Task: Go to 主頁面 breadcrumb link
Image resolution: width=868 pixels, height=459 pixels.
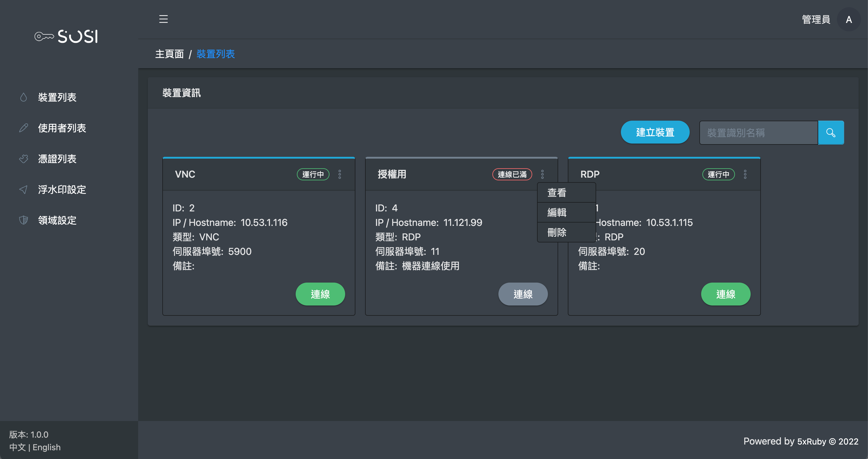Action: pos(169,54)
